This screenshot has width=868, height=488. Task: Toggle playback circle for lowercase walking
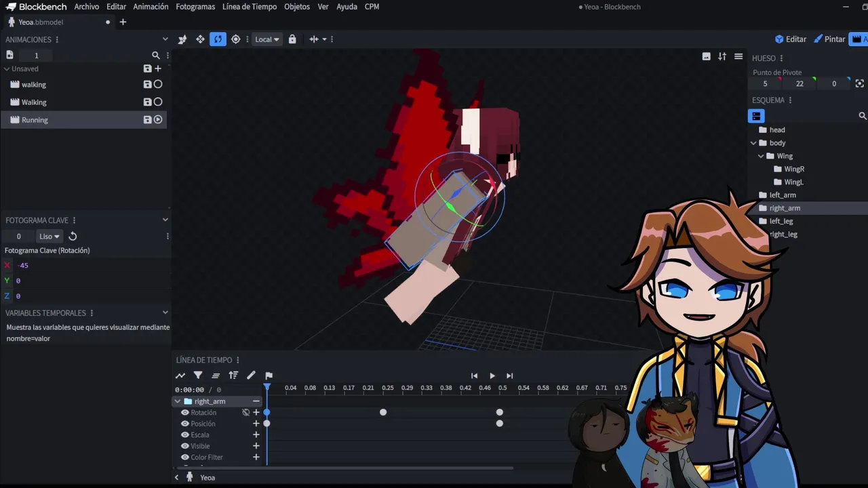pyautogui.click(x=158, y=84)
